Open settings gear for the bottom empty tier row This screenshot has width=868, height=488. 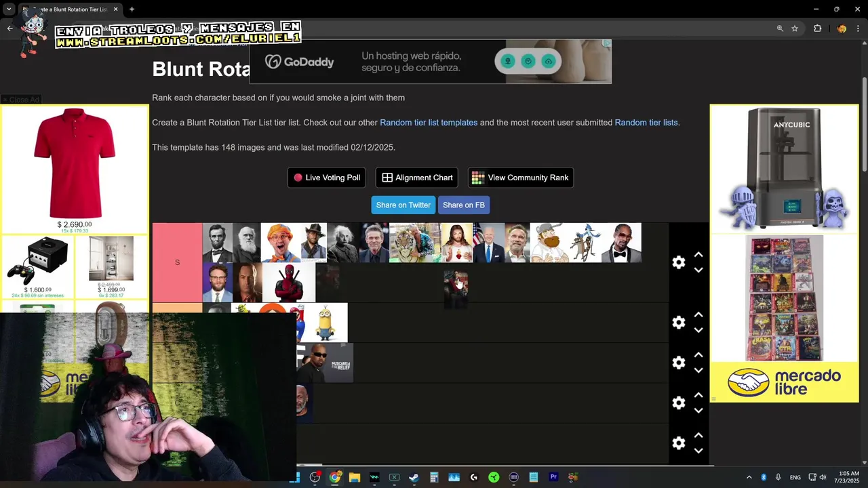coord(678,443)
